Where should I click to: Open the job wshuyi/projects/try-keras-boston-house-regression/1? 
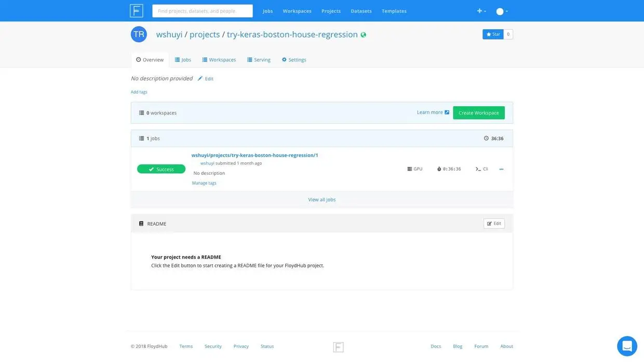pyautogui.click(x=255, y=155)
